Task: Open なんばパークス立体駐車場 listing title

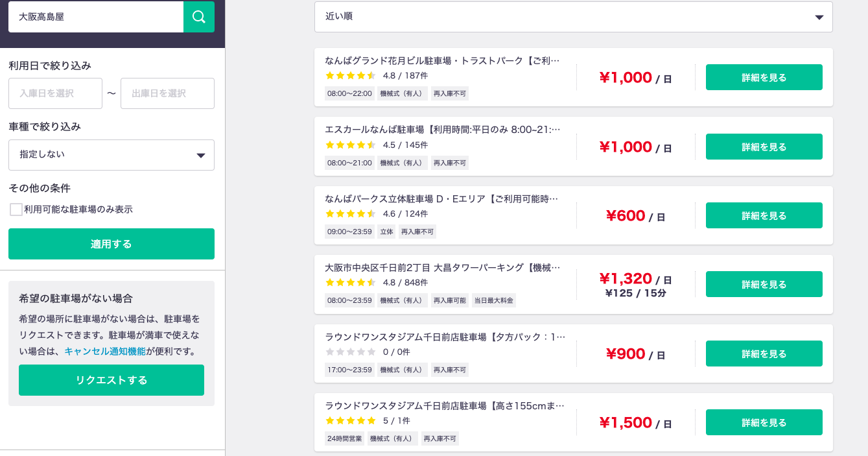Action: [441, 198]
